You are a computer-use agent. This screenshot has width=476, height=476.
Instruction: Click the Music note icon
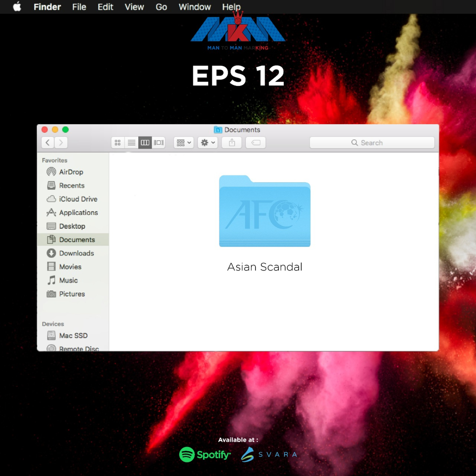point(51,280)
